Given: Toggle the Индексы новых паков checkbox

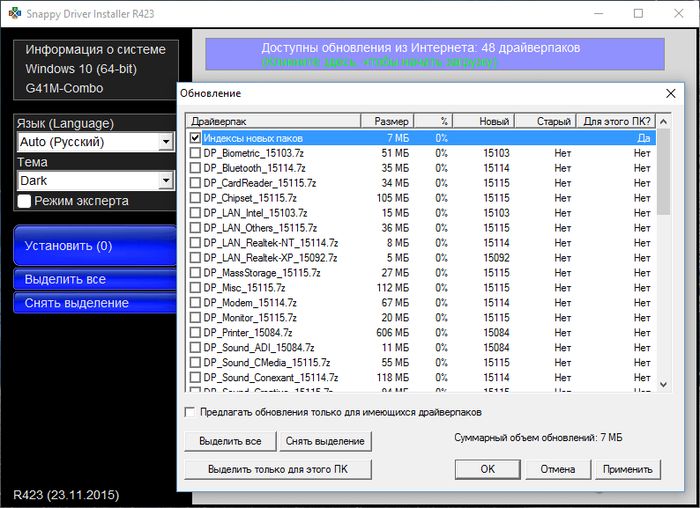Looking at the screenshot, I should [x=195, y=138].
